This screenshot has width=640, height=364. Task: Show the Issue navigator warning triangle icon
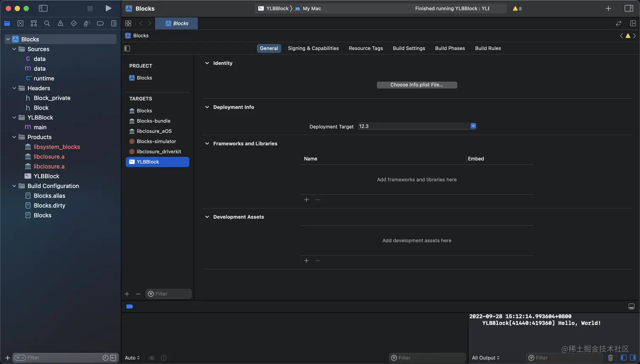[x=61, y=23]
